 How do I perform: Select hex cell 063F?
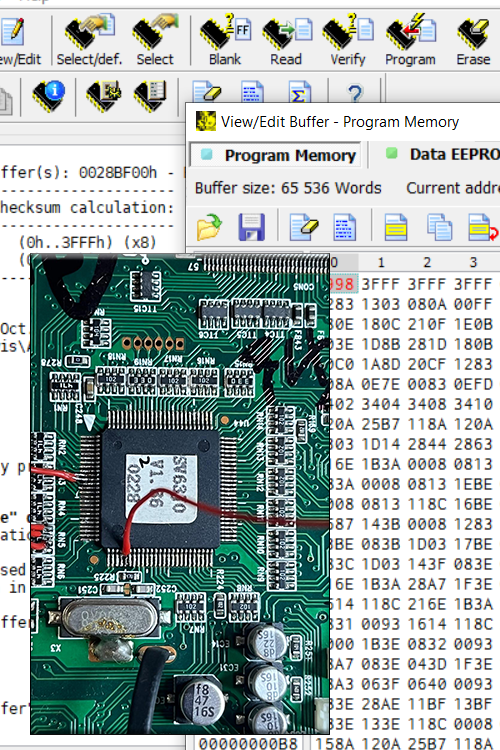click(x=380, y=684)
